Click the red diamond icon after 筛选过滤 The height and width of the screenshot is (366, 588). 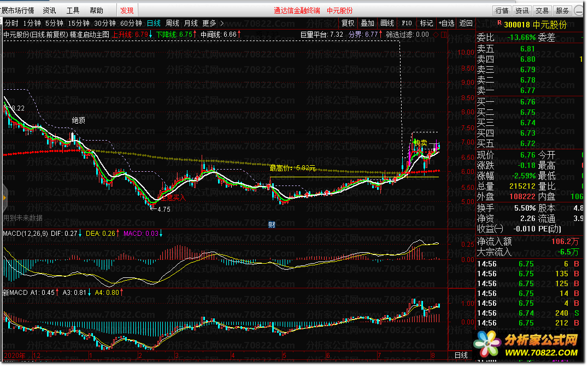point(436,34)
